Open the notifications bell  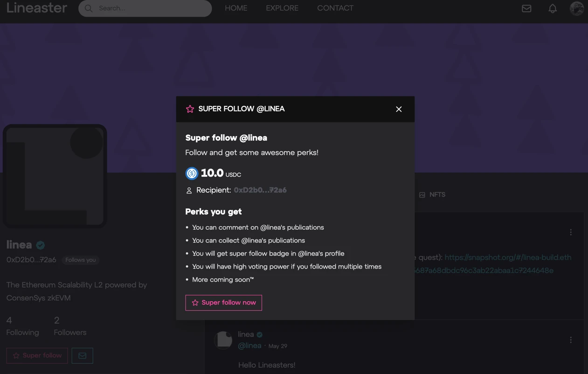553,8
